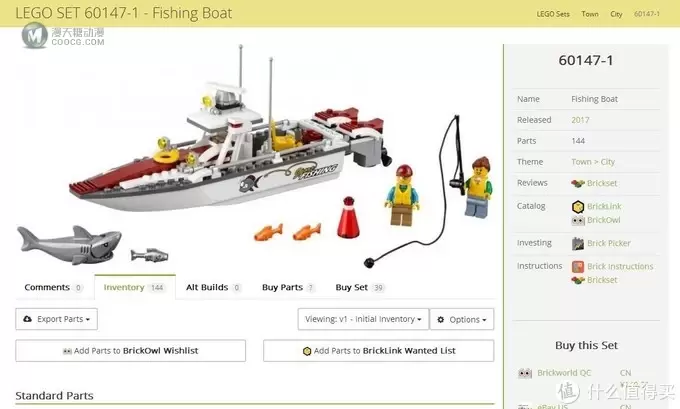Click the Brick Instructions icon
The height and width of the screenshot is (409, 680).
point(578,266)
